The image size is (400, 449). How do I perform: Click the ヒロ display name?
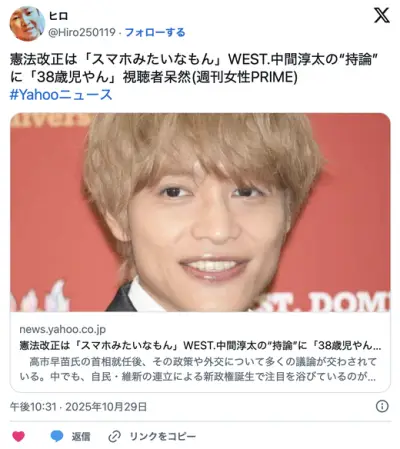click(59, 16)
